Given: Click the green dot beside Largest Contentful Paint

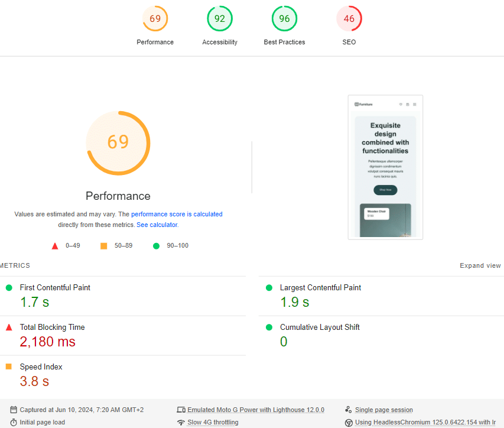Looking at the screenshot, I should click(269, 287).
